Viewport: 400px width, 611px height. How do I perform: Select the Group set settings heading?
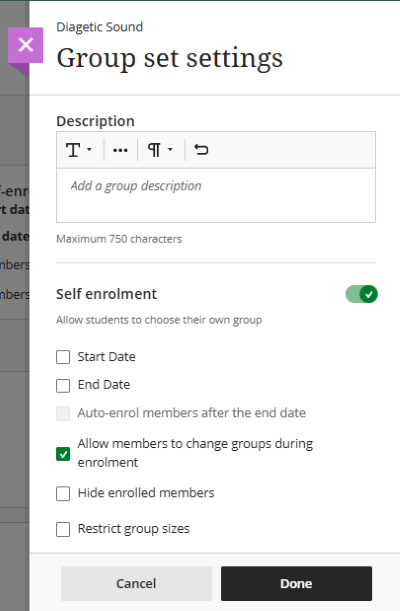point(169,58)
